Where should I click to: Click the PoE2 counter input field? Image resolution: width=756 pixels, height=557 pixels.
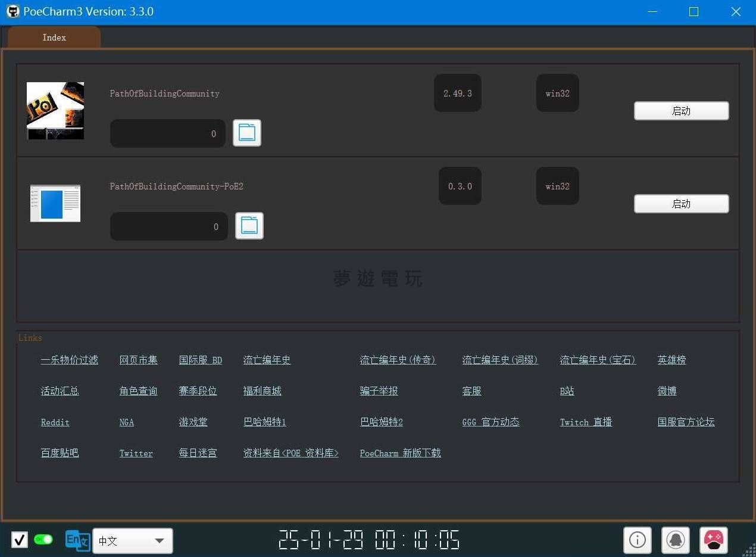point(168,226)
